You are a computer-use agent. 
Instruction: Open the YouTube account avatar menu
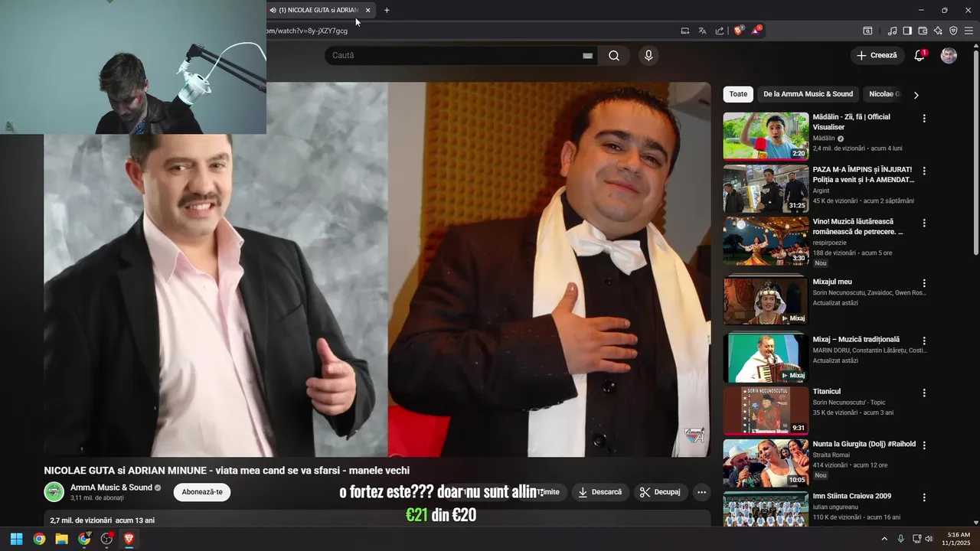coord(949,55)
